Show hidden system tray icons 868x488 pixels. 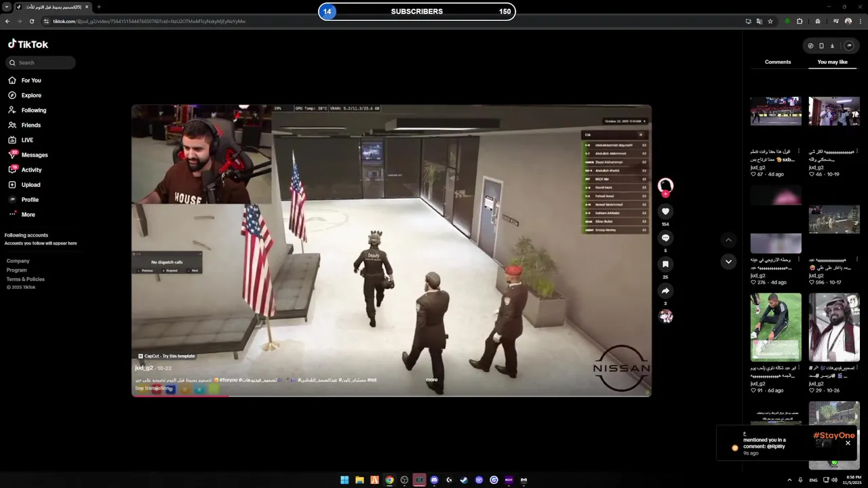tap(789, 480)
